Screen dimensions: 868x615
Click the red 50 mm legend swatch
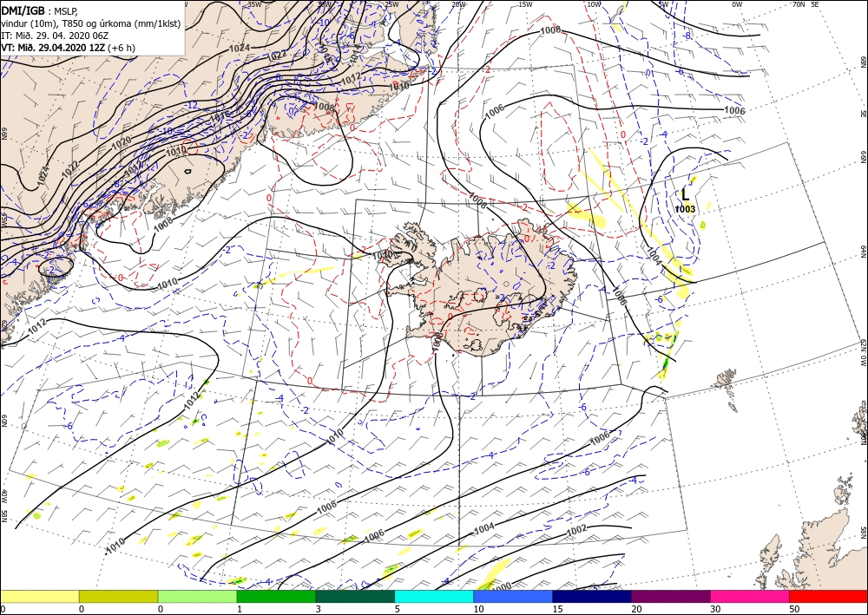(828, 596)
